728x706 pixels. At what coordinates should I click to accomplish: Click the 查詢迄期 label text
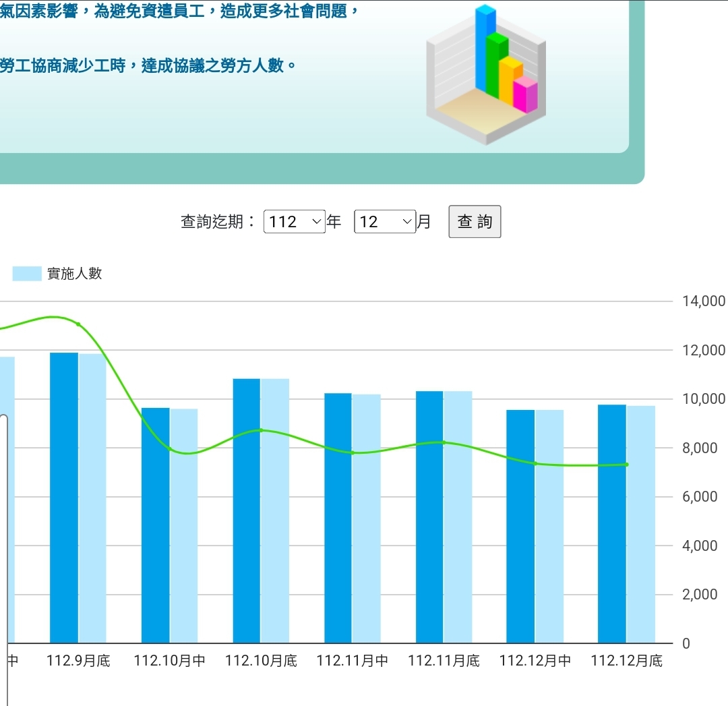[x=218, y=222]
